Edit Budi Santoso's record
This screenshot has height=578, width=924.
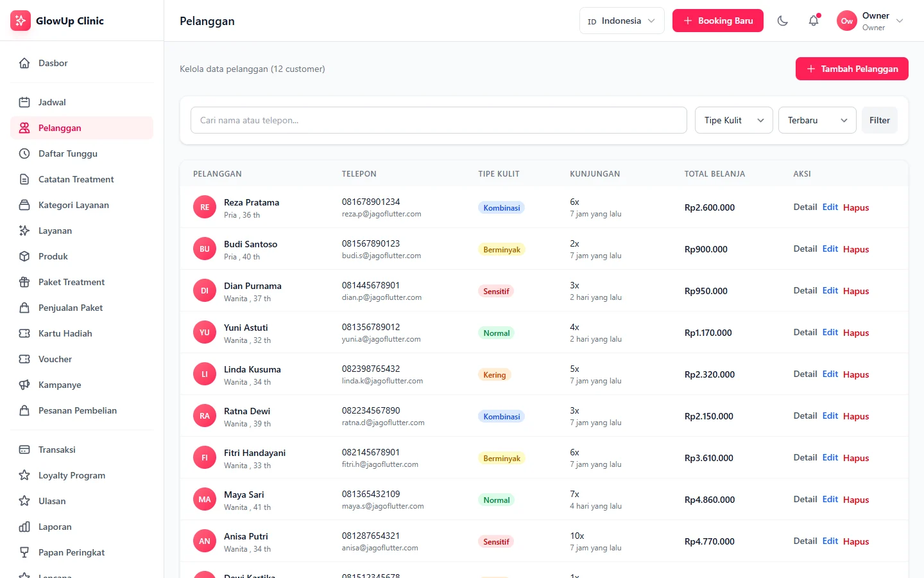click(x=830, y=249)
